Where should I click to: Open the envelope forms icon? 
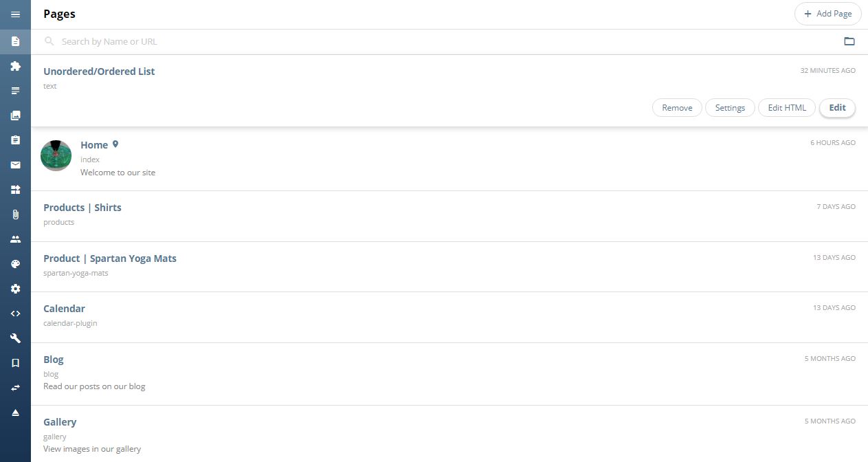click(x=15, y=165)
